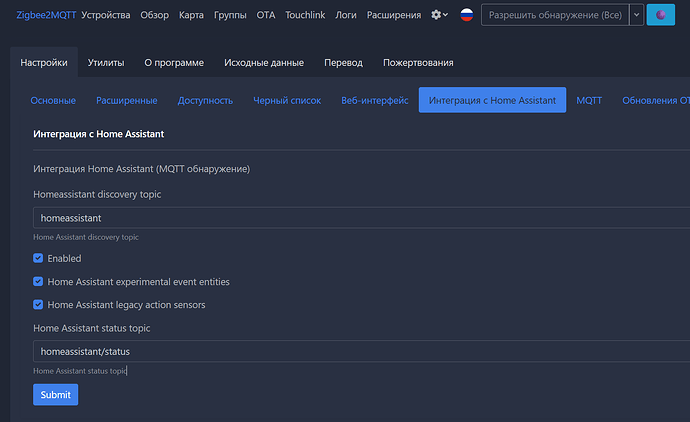
Task: Open the Перевод tab
Action: coord(343,62)
